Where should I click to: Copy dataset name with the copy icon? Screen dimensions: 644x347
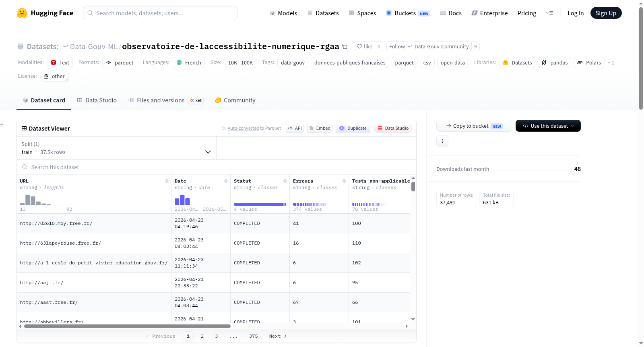pyautogui.click(x=345, y=46)
